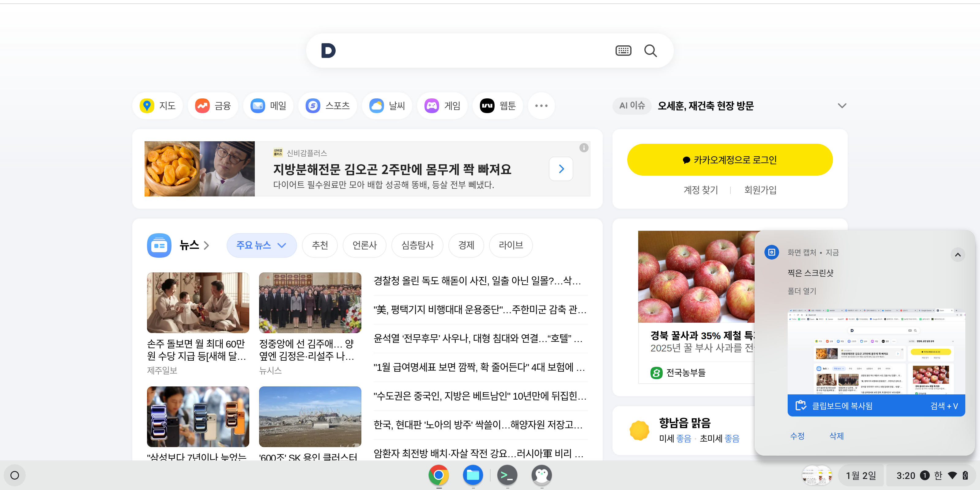Image resolution: width=980 pixels, height=490 pixels.
Task: Open the 주요 뉴스 dropdown
Action: pyautogui.click(x=261, y=245)
